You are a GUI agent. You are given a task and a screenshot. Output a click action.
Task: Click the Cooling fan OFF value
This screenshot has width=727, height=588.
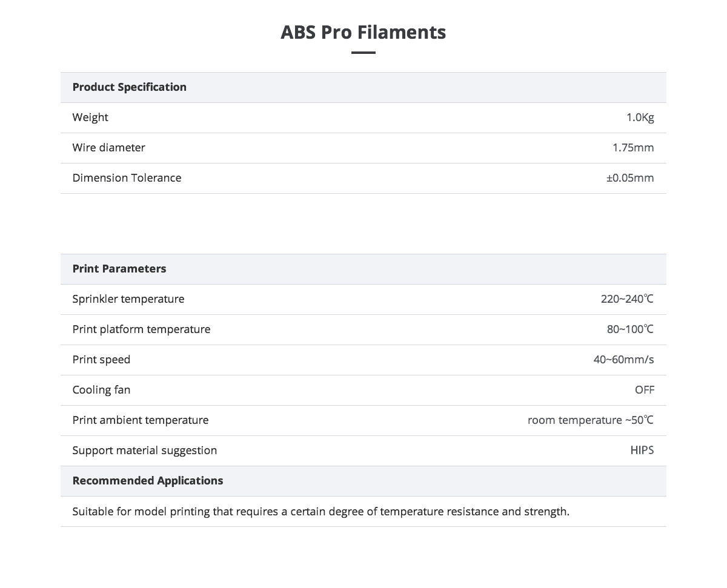click(x=645, y=390)
